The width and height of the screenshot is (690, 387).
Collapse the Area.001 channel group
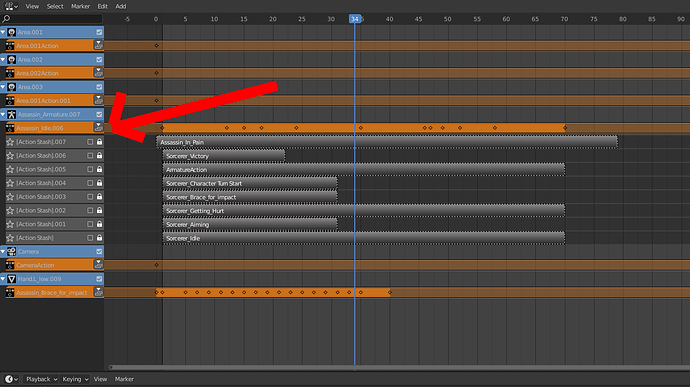click(x=3, y=32)
